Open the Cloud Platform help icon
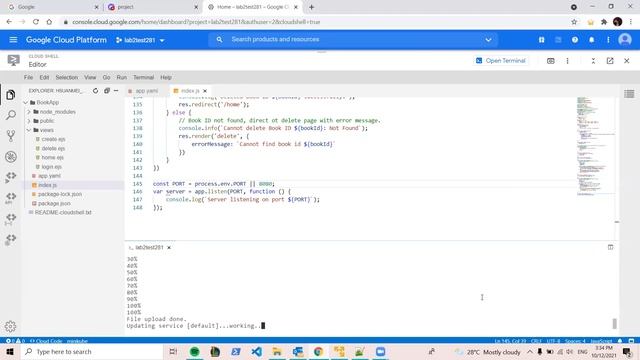This screenshot has width=640, height=360. (575, 40)
